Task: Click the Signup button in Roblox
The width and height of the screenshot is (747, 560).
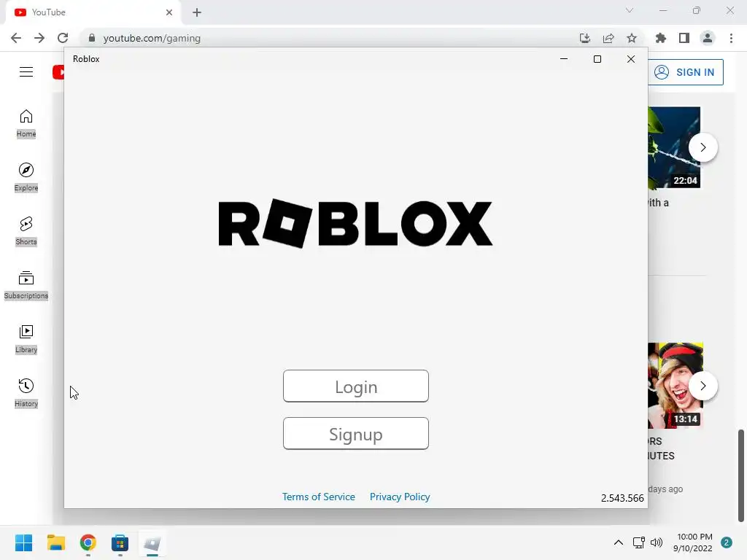Action: click(x=355, y=434)
